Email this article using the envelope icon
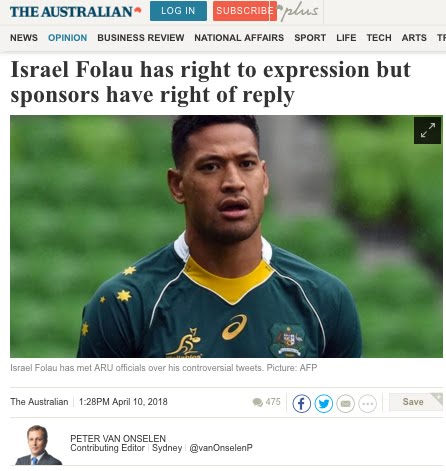Image resolution: width=446 pixels, height=471 pixels. coord(345,403)
